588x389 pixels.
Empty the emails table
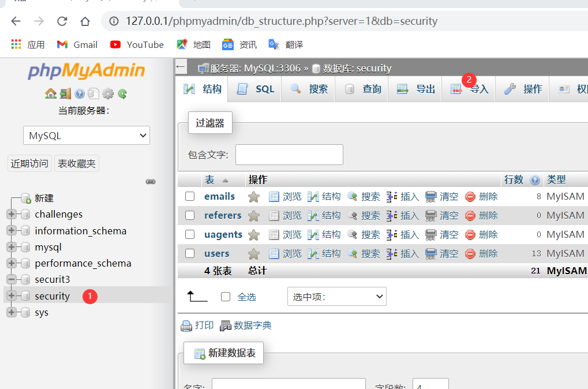click(442, 197)
